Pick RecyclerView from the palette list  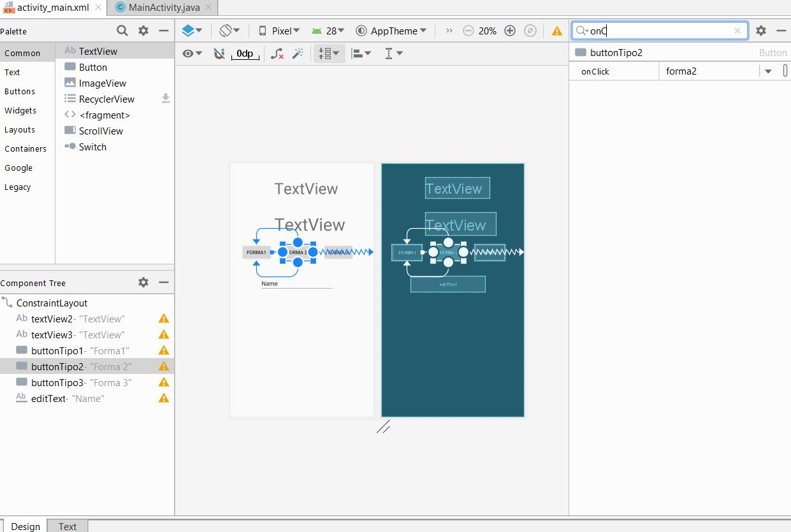115,99
